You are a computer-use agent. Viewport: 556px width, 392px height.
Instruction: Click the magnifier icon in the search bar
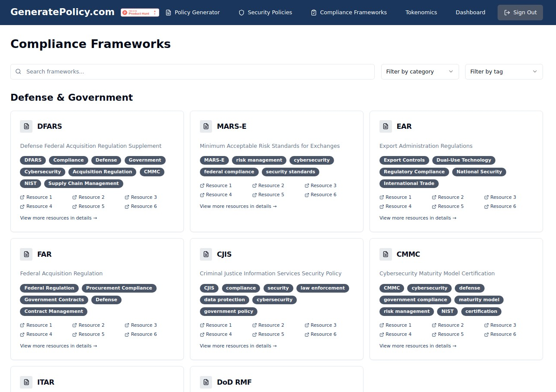click(x=19, y=72)
